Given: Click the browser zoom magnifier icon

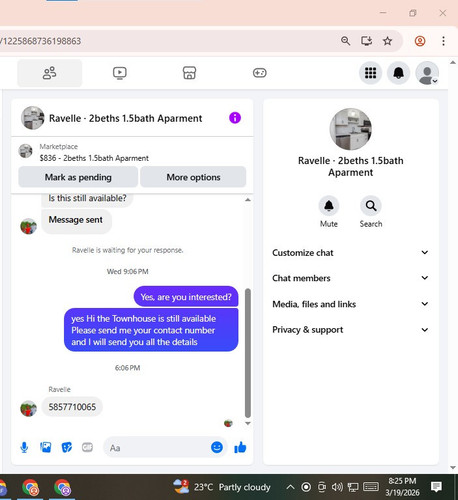Looking at the screenshot, I should pyautogui.click(x=345, y=41).
